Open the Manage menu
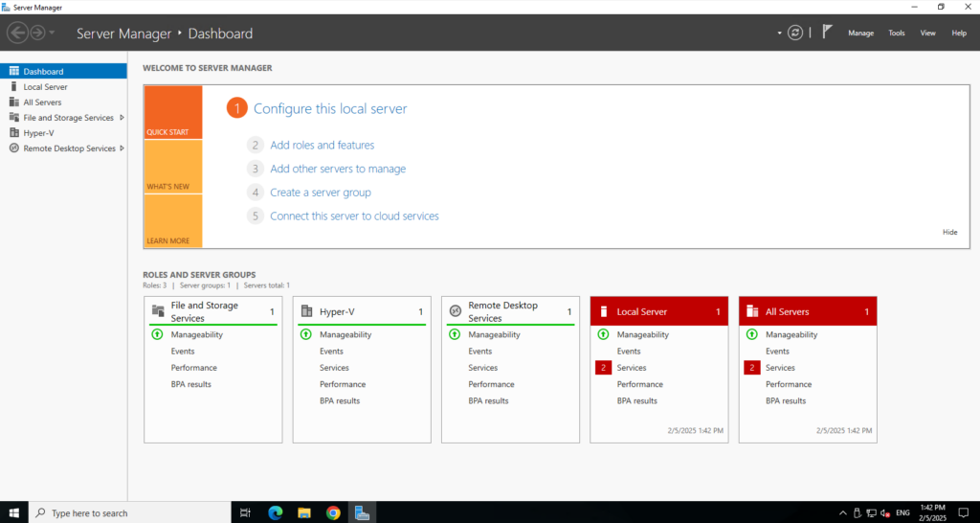 pos(860,33)
